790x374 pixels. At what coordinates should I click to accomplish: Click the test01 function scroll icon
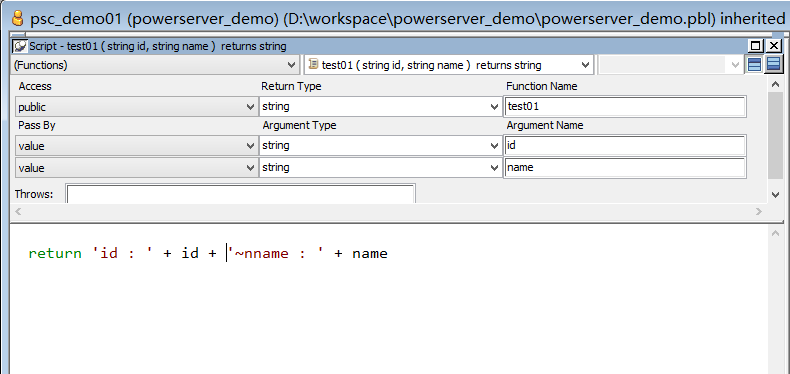(313, 65)
